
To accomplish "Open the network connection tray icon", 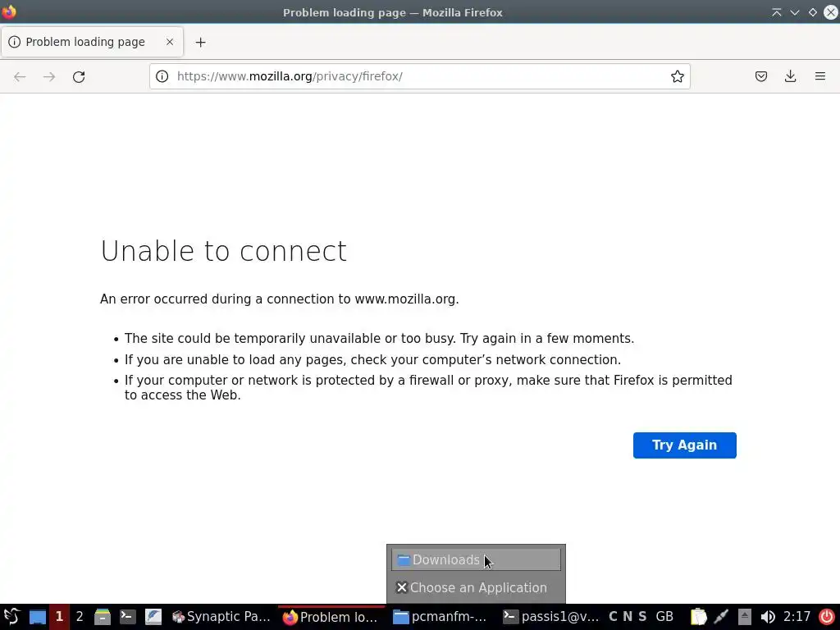I will (x=721, y=617).
